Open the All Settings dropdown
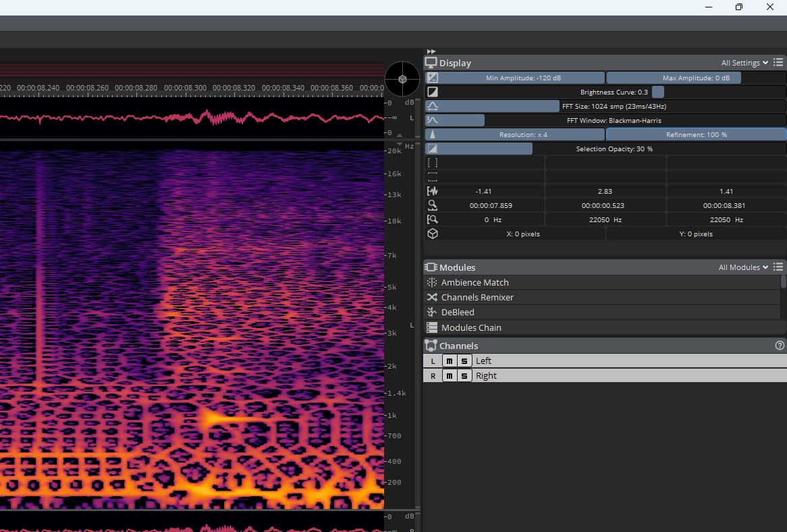The height and width of the screenshot is (532, 787). click(744, 63)
